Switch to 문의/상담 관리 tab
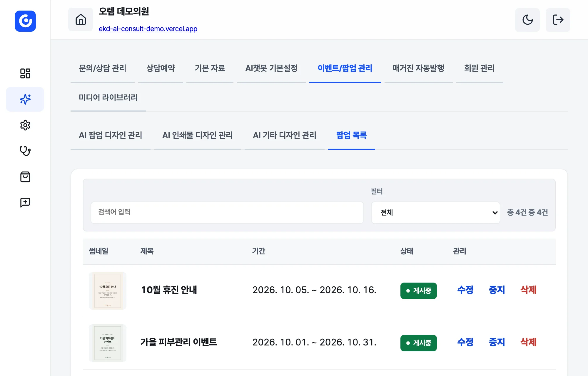 click(x=103, y=68)
